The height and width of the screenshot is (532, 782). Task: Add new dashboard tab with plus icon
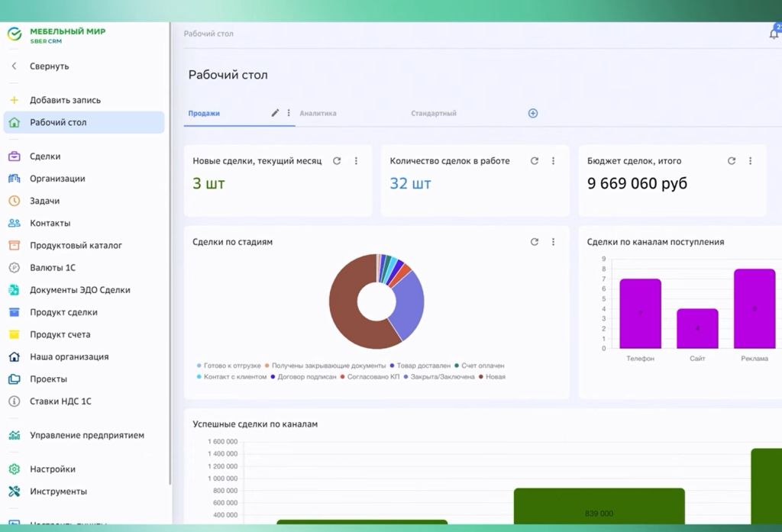pos(532,113)
